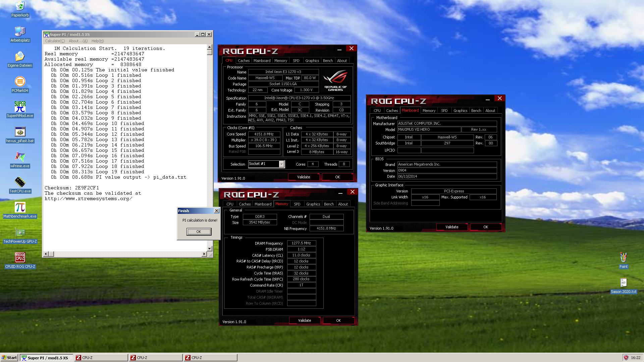Select the wPrime.exe desktop icon

20,160
